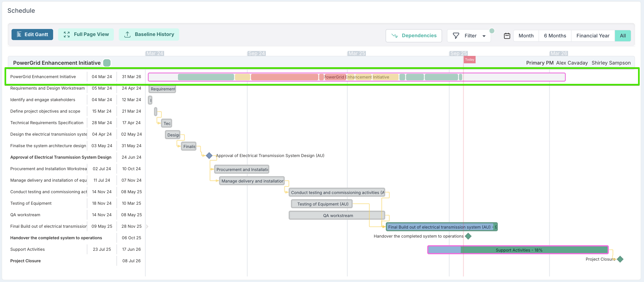Toggle Dependencies display on the Gantt
Viewport: 644px width, 282px height.
point(413,36)
